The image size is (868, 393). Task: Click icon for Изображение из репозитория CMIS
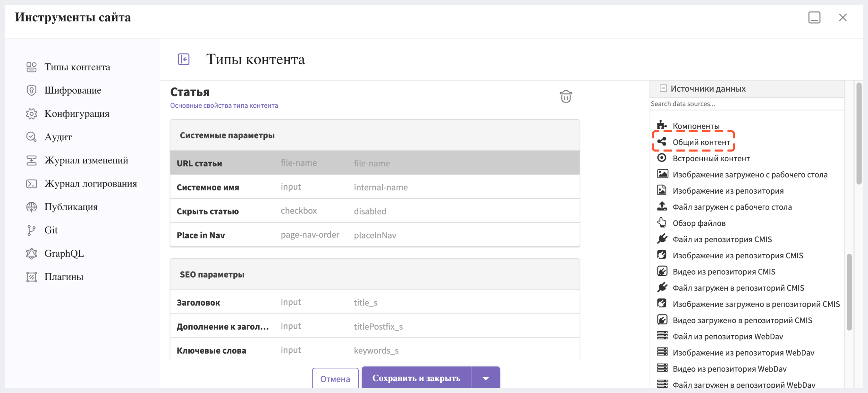pos(662,255)
